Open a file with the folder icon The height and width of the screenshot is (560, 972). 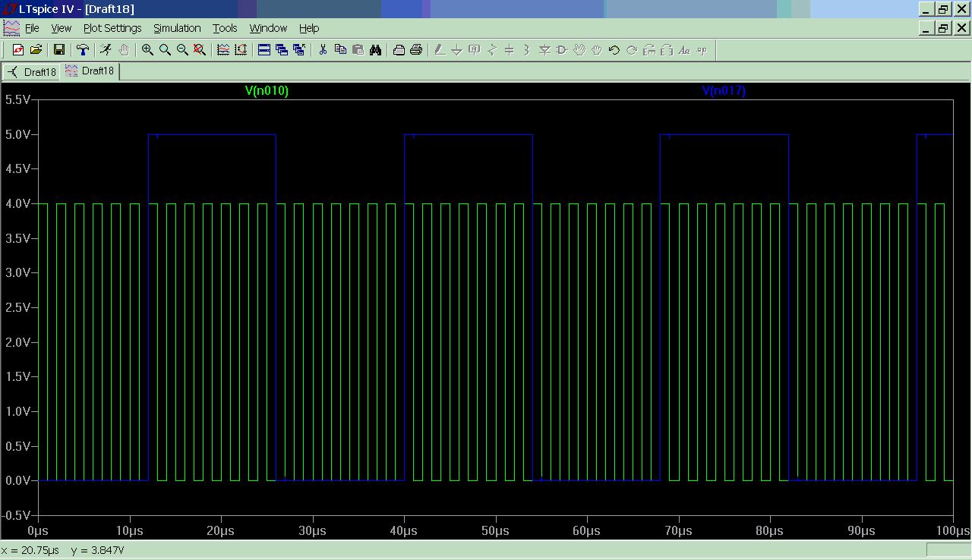coord(36,50)
